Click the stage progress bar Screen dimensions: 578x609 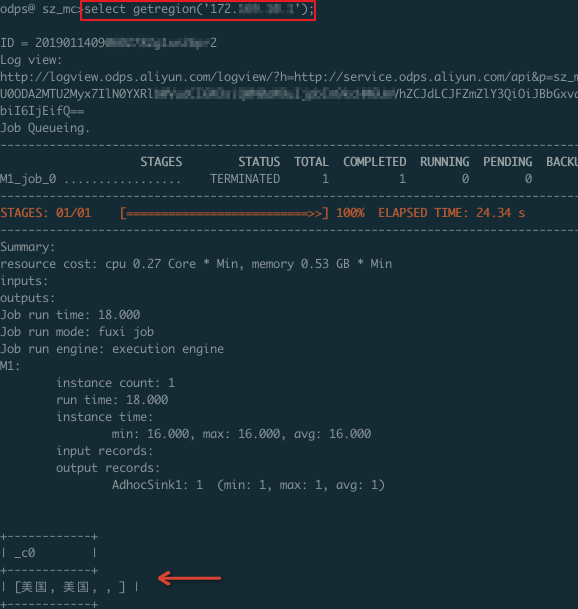tap(224, 213)
